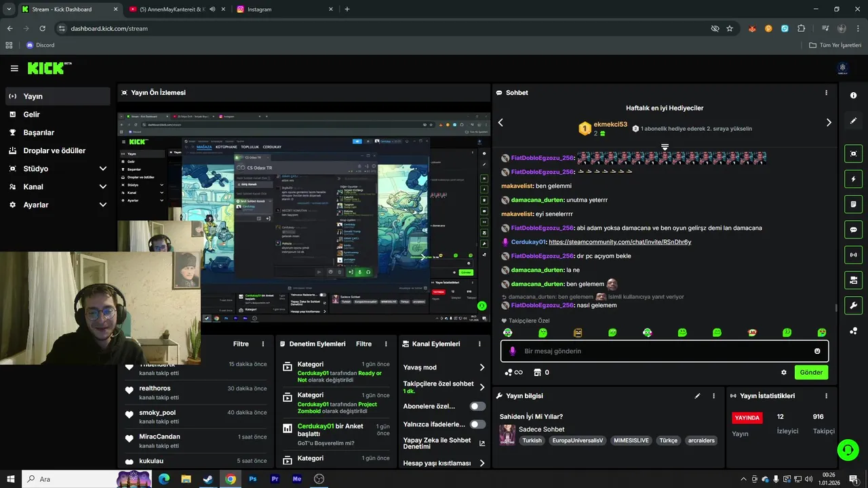Click the profile avatar in Kick header

[843, 68]
